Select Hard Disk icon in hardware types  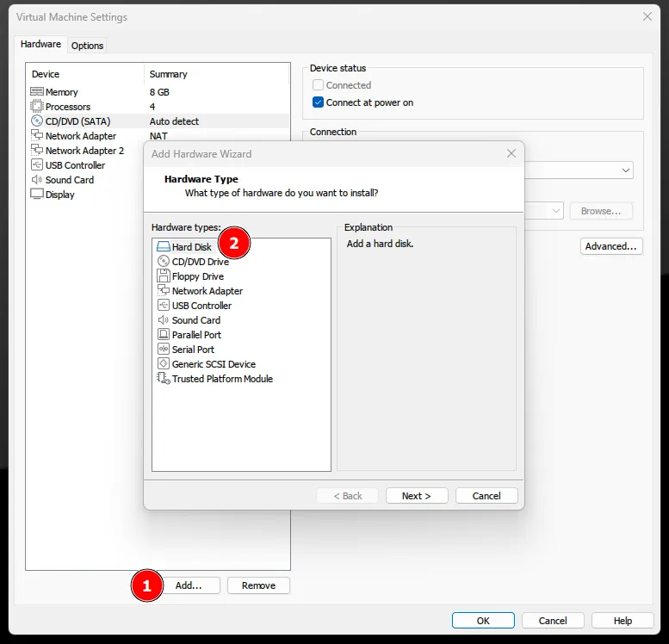click(164, 247)
